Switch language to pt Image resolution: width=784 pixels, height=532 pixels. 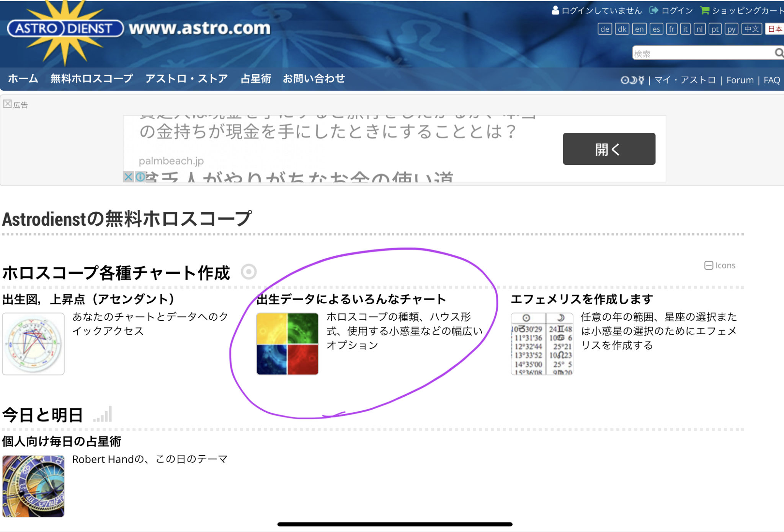coord(715,29)
